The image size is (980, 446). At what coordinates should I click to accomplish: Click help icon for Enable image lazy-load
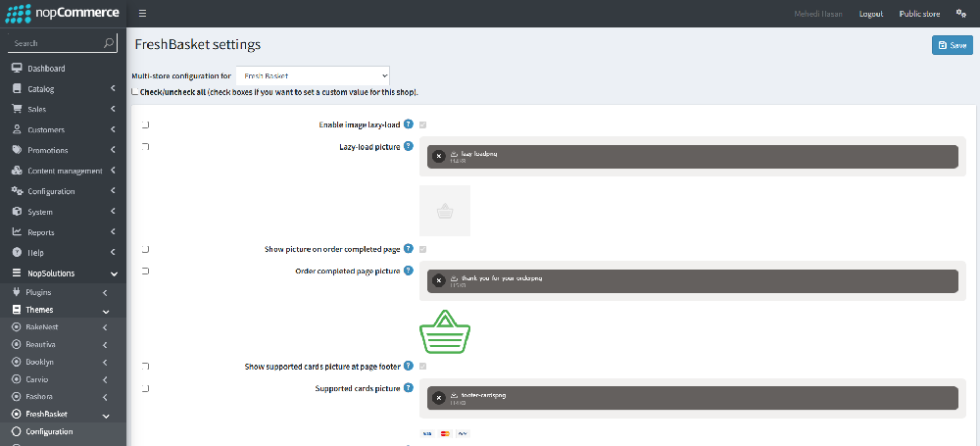[x=408, y=124]
